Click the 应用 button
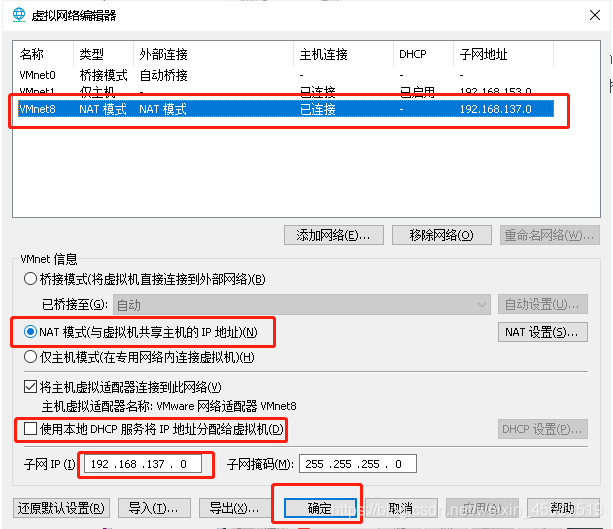 pyautogui.click(x=482, y=508)
